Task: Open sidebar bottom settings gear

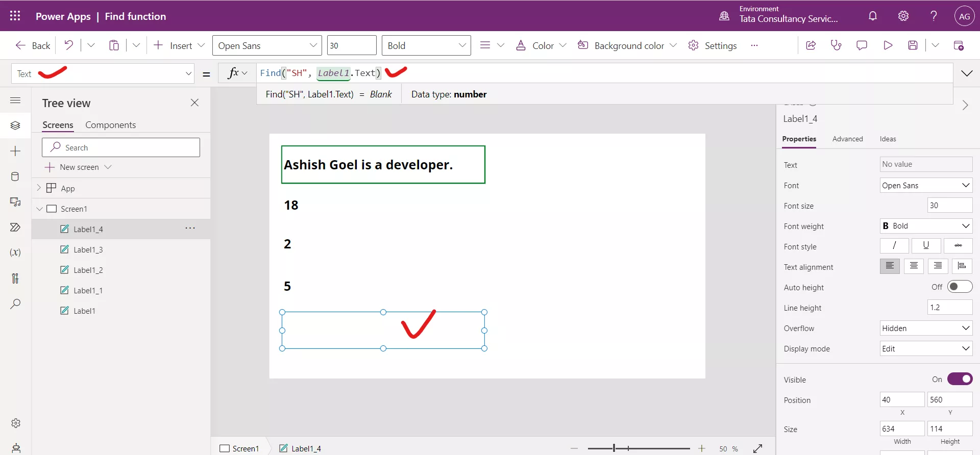Action: [x=16, y=423]
